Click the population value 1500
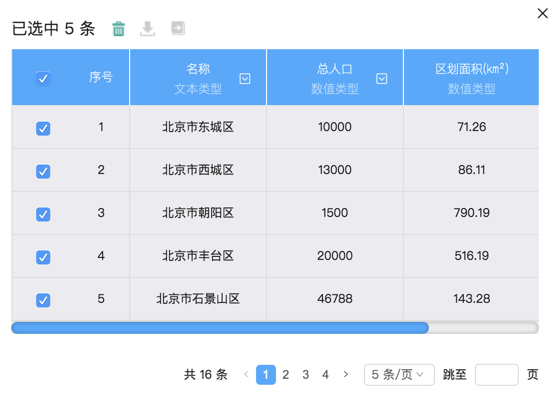The height and width of the screenshot is (399, 557). coord(335,213)
